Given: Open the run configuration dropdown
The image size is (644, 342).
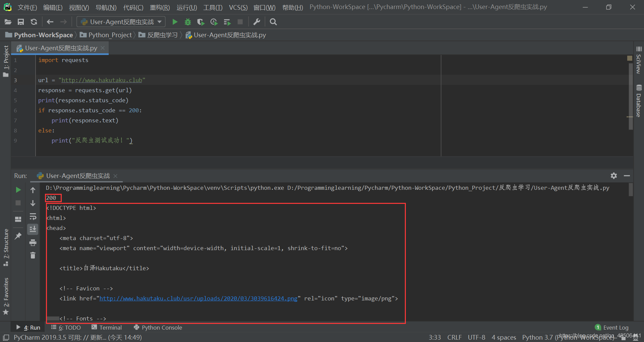Looking at the screenshot, I should click(121, 22).
